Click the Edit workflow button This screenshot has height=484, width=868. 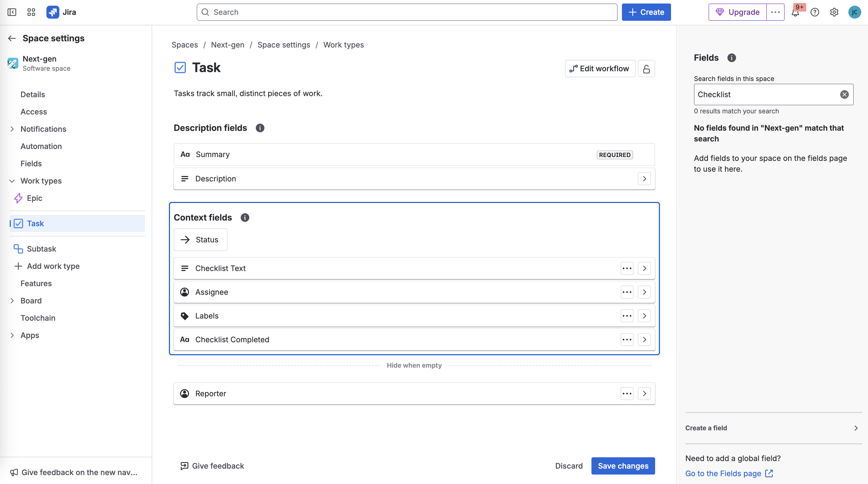pyautogui.click(x=600, y=69)
